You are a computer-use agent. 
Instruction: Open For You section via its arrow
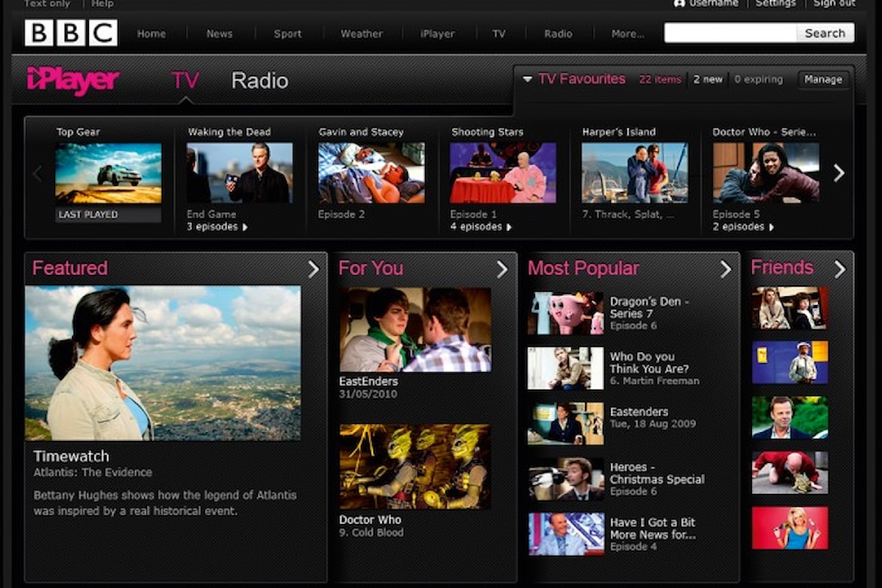pyautogui.click(x=502, y=269)
